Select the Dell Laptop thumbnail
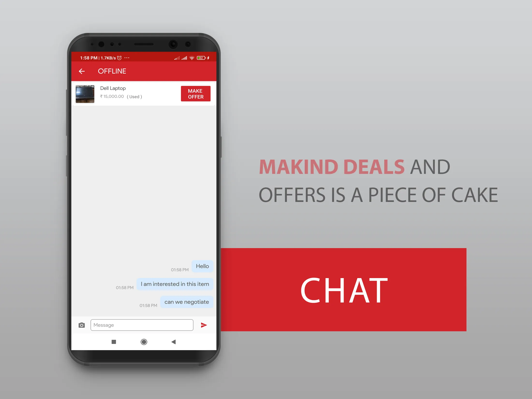The image size is (532, 399). tap(86, 94)
